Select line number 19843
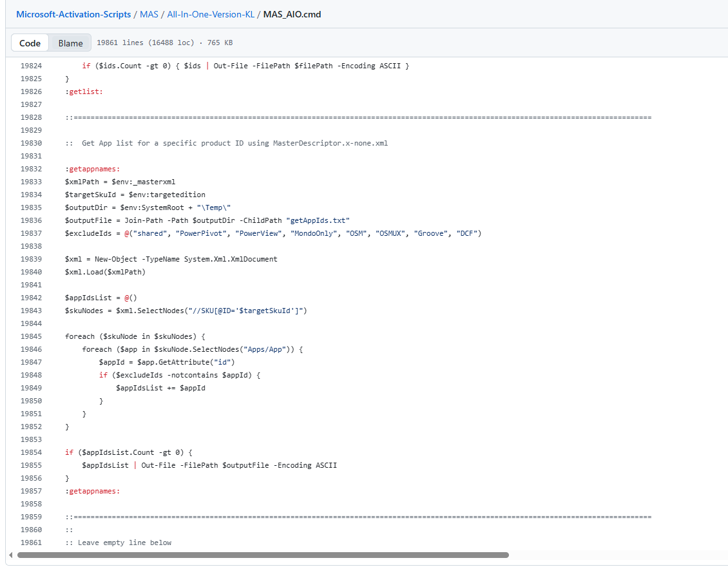 [31, 311]
